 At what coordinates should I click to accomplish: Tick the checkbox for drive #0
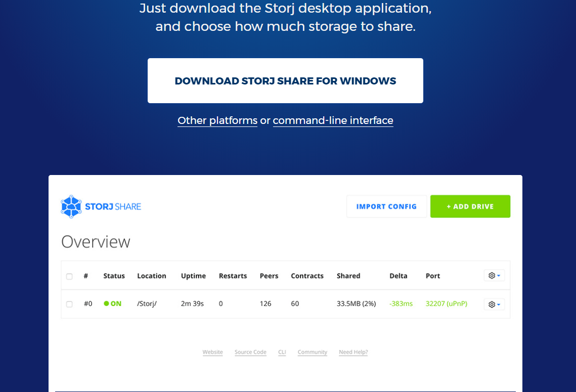(69, 304)
